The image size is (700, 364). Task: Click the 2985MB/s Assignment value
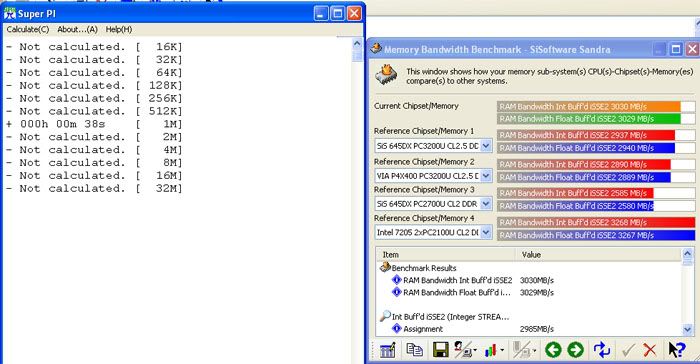[x=537, y=329]
